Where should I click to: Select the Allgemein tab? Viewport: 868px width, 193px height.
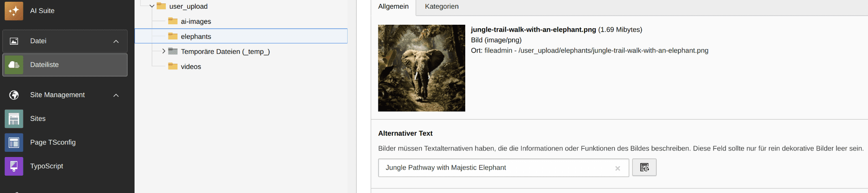(x=393, y=7)
